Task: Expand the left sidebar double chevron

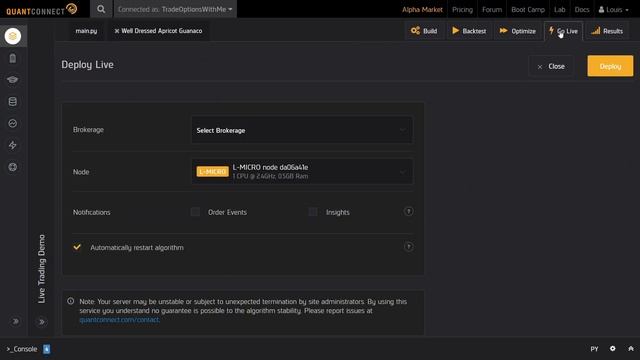Action: coord(16,321)
